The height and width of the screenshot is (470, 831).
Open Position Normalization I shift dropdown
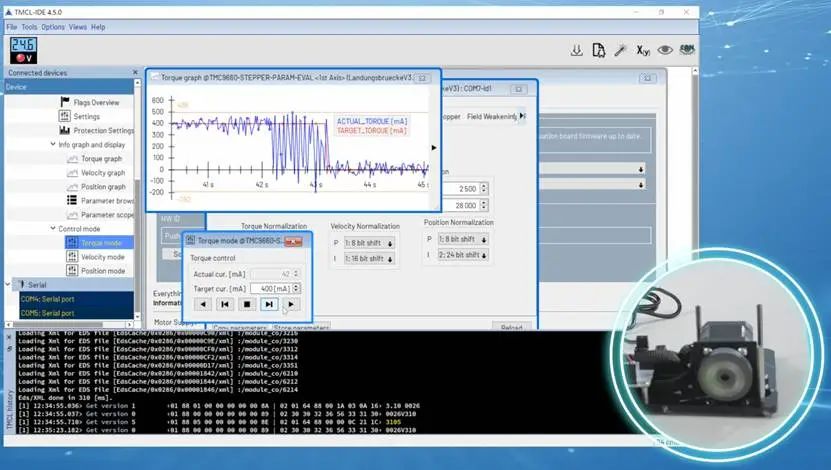pyautogui.click(x=461, y=256)
